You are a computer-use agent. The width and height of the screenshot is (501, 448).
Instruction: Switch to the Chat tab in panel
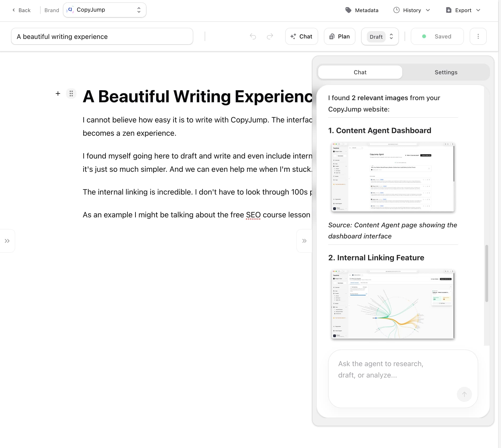(360, 72)
